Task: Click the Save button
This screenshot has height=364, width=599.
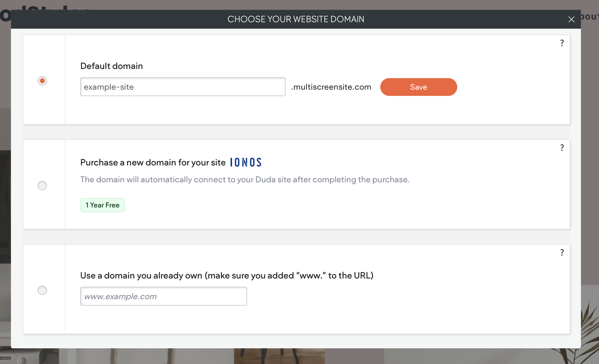Action: 418,87
